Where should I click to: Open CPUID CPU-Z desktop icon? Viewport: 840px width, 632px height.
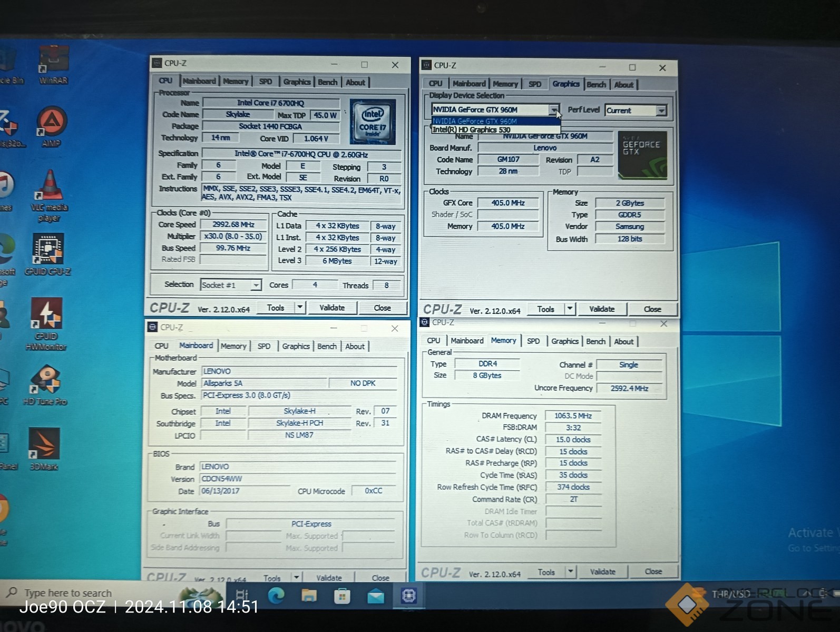pyautogui.click(x=48, y=255)
